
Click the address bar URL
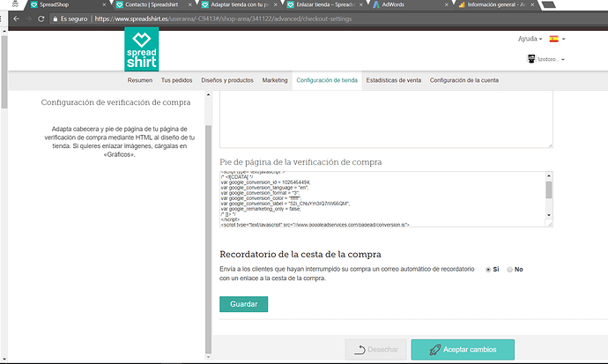223,19
